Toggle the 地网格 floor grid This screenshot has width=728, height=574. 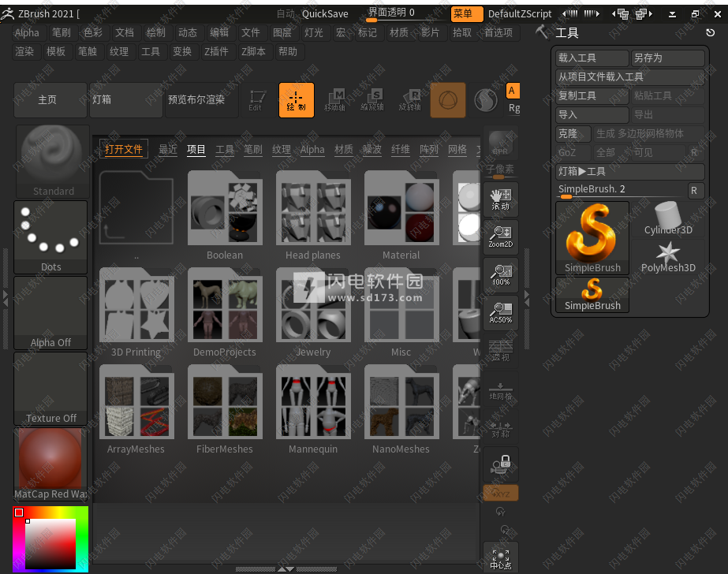tap(501, 389)
